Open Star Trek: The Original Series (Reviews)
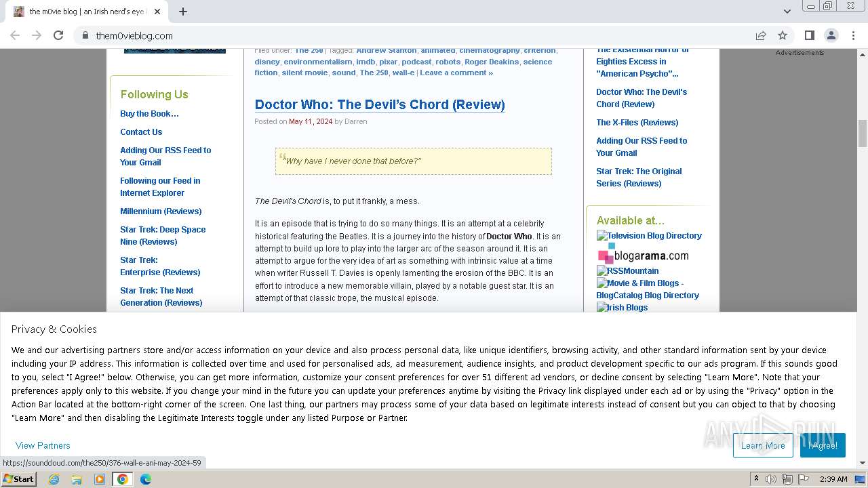Viewport: 868px width, 488px height. (639, 177)
